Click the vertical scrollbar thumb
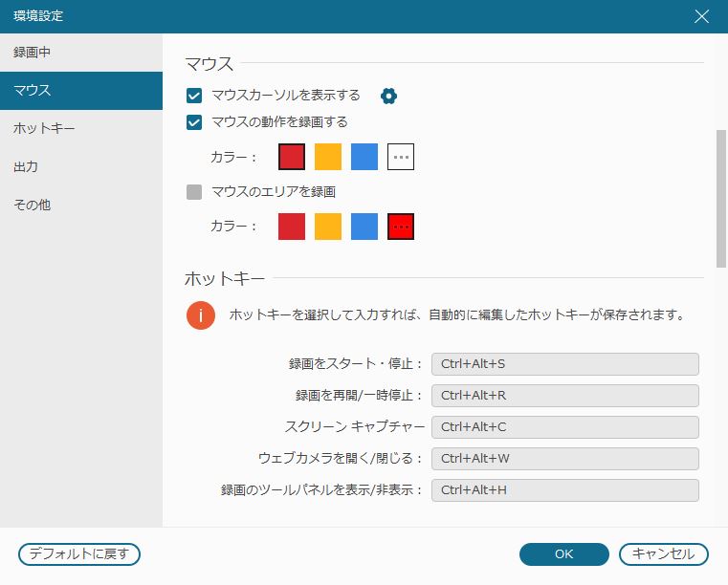This screenshot has width=728, height=585. coord(721,199)
